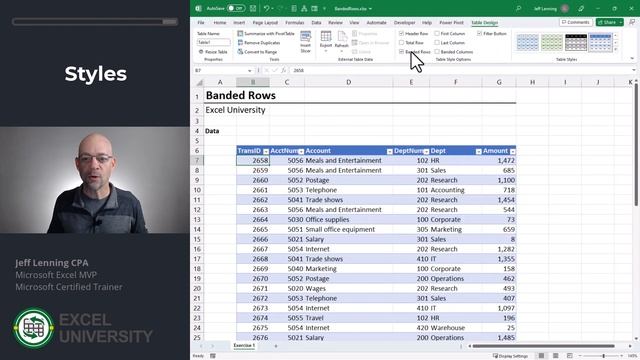Click the macro record icon next to Ready
640x360 pixels.
click(213, 356)
